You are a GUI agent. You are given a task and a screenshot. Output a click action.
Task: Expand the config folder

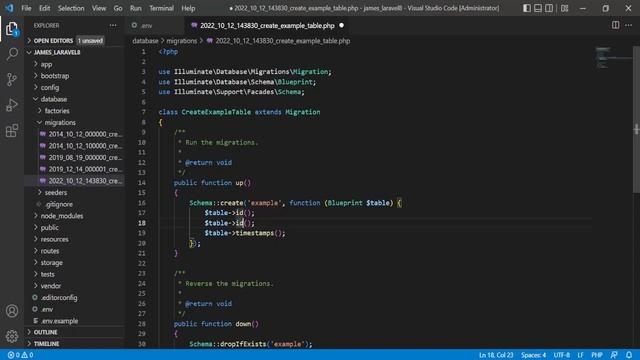(x=75, y=87)
